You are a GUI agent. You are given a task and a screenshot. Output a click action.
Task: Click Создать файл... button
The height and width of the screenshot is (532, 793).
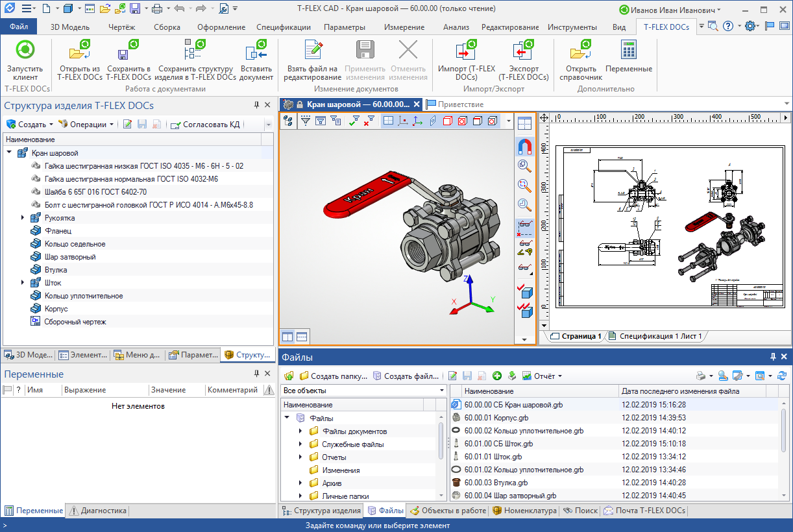click(405, 376)
